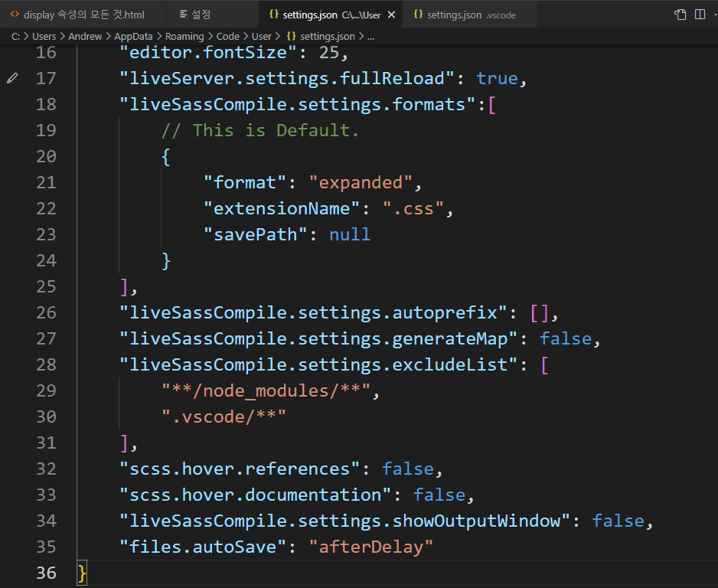Click the HTML file icon on the display tab
Screen dimensions: 718x588
[15, 15]
